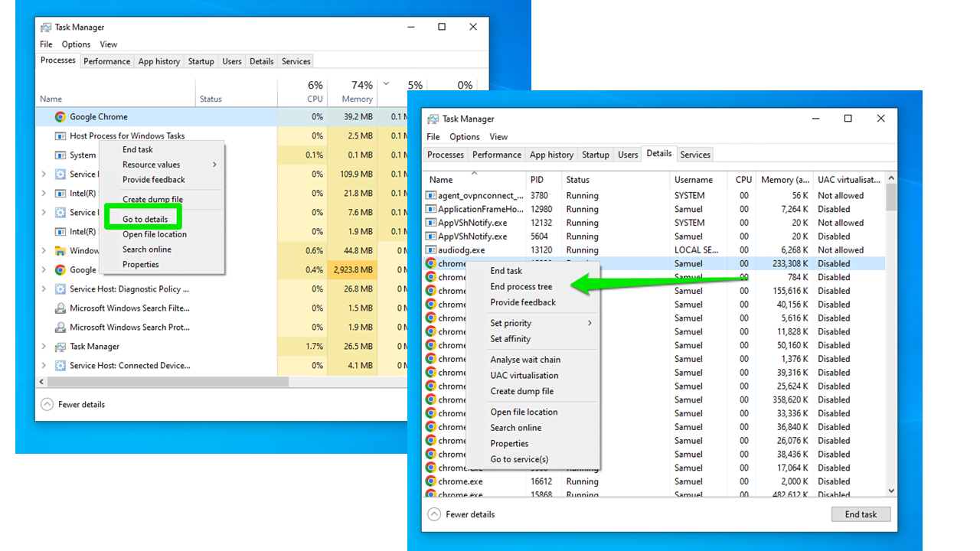This screenshot has width=980, height=551.
Task: Click the Host Process for Windows Tasks icon
Action: click(x=60, y=136)
